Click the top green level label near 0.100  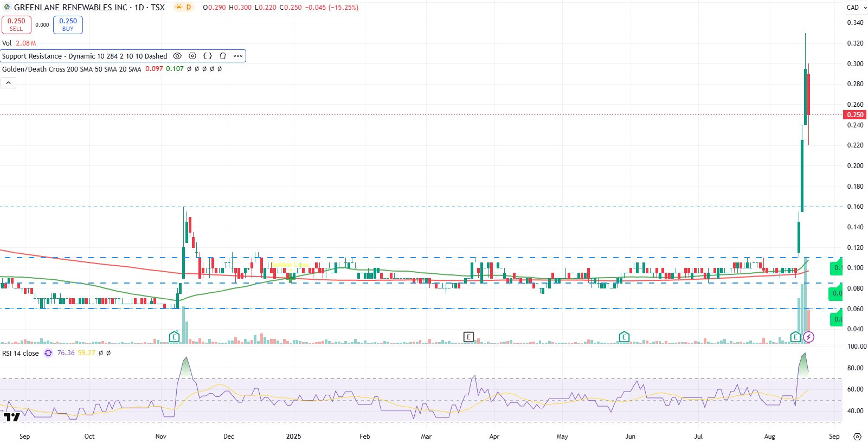click(837, 268)
